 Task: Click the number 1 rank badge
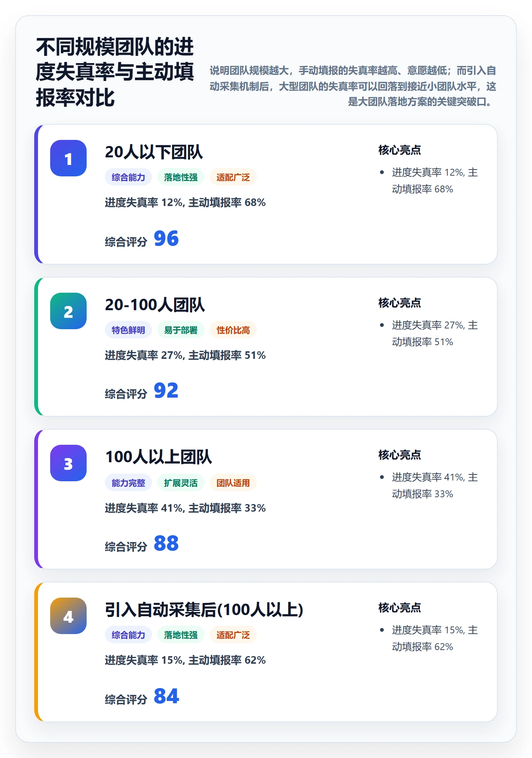click(x=68, y=158)
